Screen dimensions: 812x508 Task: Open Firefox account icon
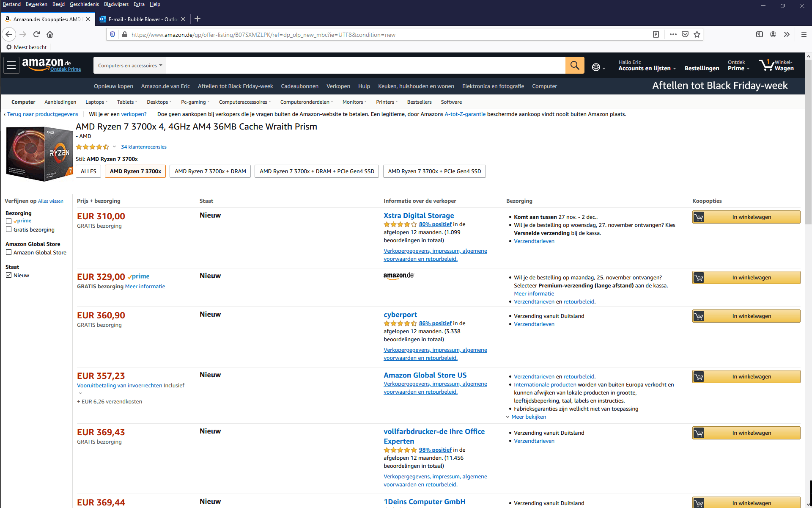pyautogui.click(x=773, y=34)
